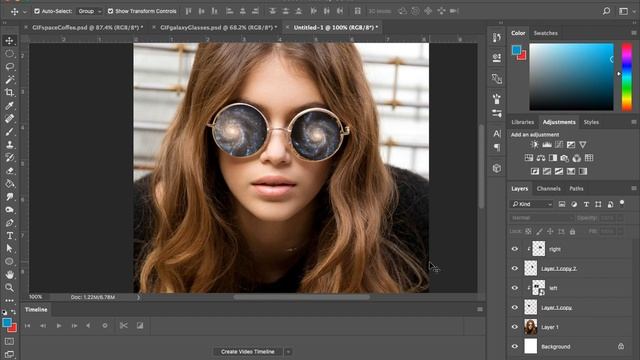The height and width of the screenshot is (360, 640).
Task: Open the Auto-Select Group dropdown
Action: pos(89,11)
